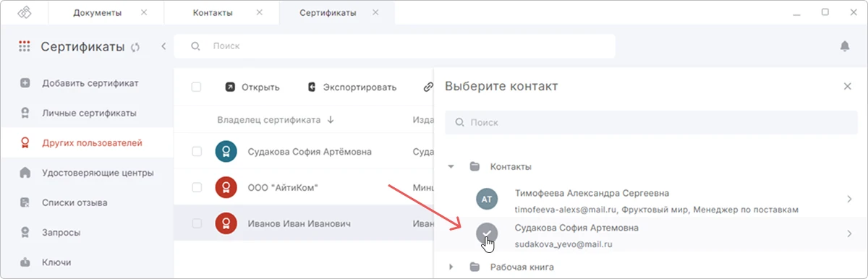Click the link icon in toolbar

pyautogui.click(x=427, y=87)
